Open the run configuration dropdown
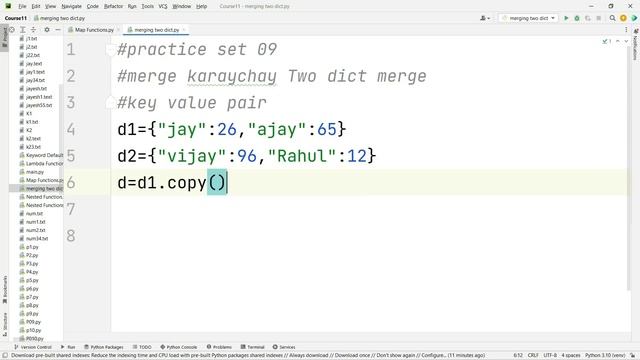Viewport: 640px width, 360px height. point(528,18)
